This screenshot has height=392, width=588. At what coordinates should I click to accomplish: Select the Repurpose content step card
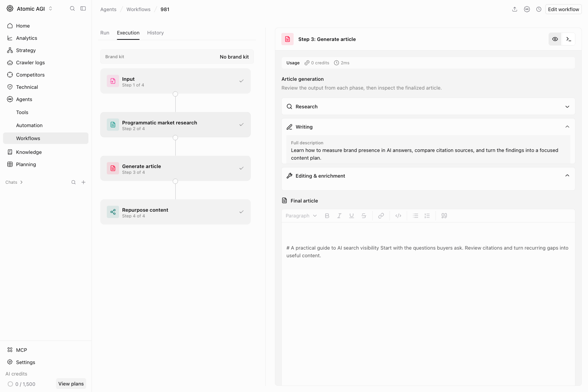click(175, 212)
